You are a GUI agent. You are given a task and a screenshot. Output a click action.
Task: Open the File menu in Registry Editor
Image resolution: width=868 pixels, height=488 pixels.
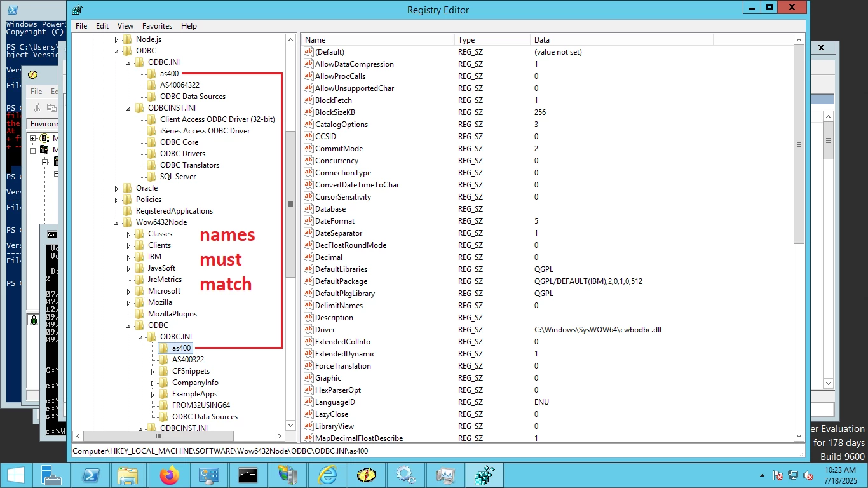(x=81, y=26)
